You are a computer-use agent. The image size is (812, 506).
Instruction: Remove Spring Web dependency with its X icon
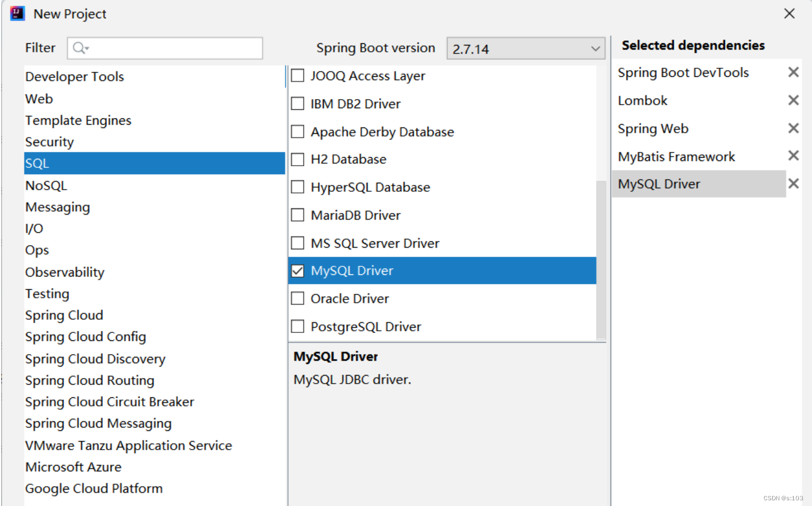tap(793, 128)
